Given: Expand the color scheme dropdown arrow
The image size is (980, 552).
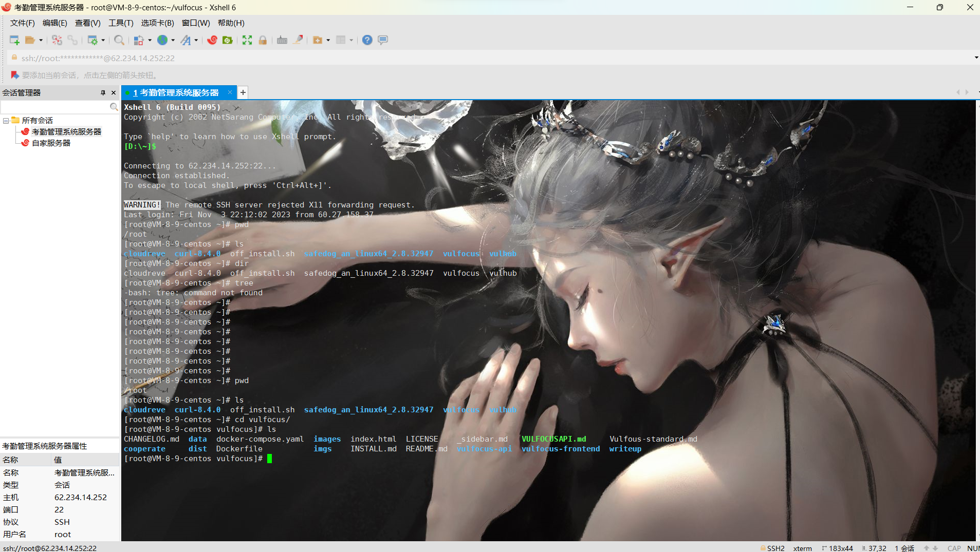Looking at the screenshot, I should [150, 40].
